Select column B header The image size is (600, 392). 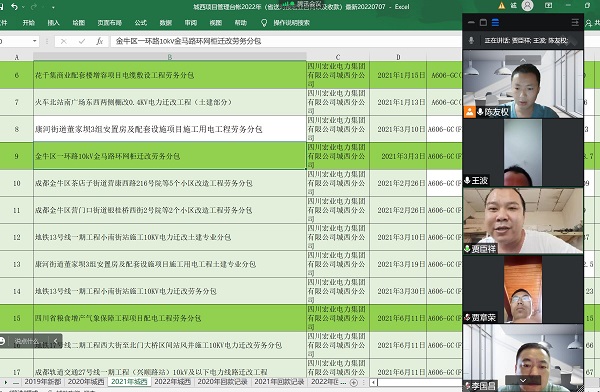pos(170,57)
